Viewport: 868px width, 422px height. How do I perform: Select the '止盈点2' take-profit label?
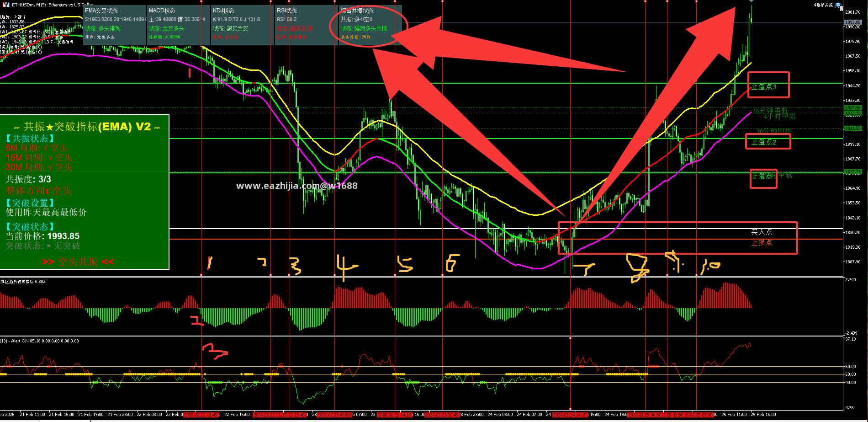tap(764, 142)
